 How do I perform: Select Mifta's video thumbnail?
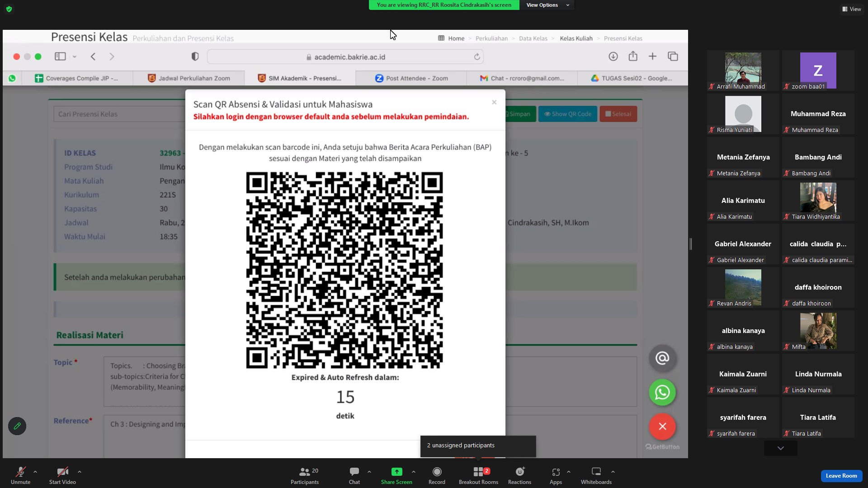point(818,331)
